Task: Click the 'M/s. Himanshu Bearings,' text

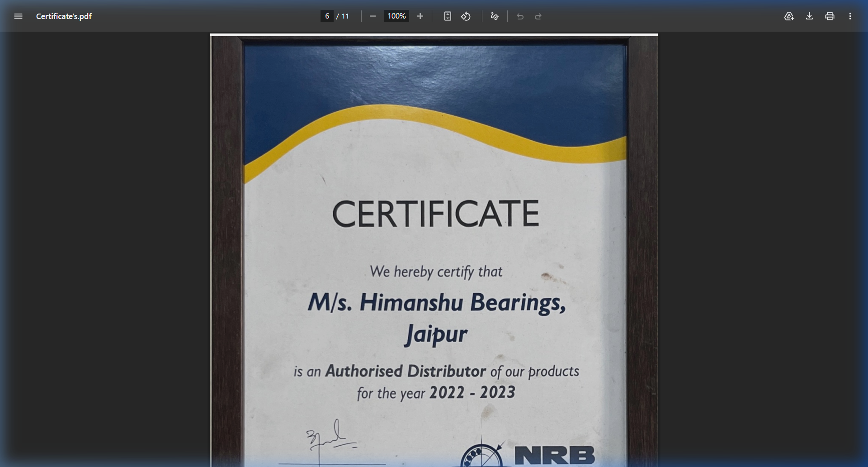Action: click(x=437, y=302)
